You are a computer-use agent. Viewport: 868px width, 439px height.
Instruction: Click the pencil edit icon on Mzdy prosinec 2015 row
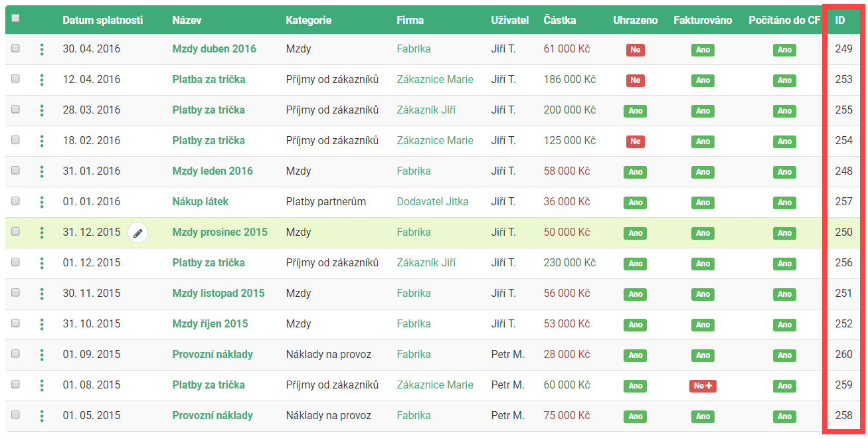click(137, 233)
